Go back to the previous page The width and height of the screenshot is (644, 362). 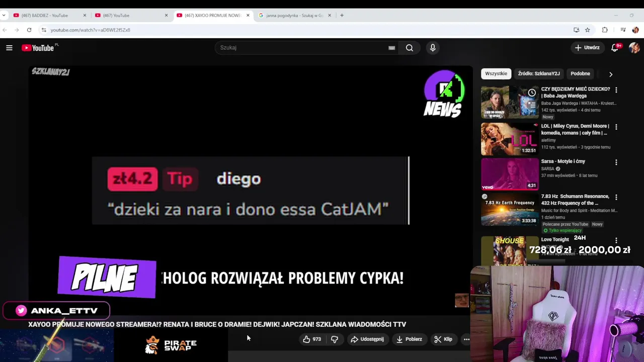[5, 30]
